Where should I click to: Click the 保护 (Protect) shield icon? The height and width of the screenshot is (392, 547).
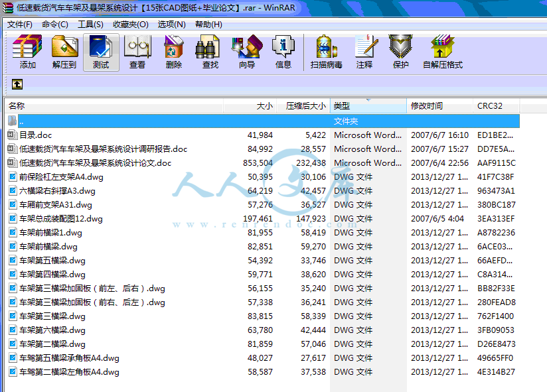coord(400,46)
